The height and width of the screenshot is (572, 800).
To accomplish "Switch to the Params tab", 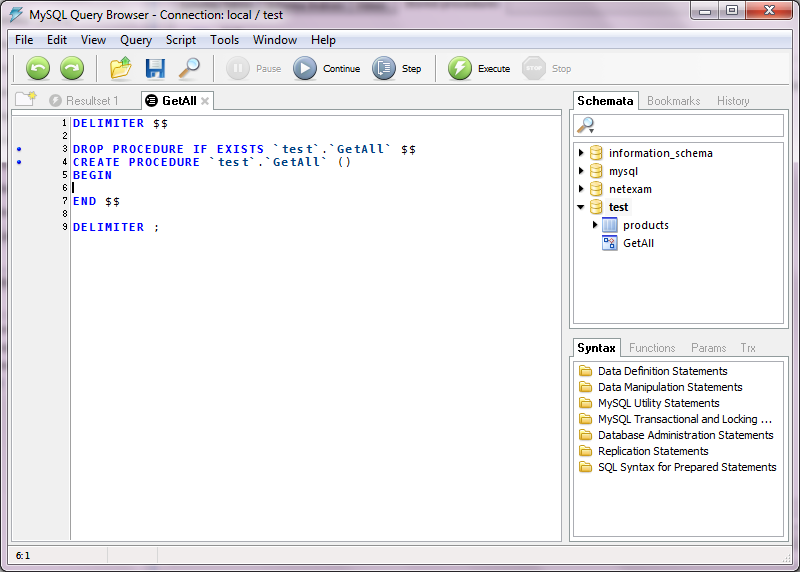I will point(708,347).
